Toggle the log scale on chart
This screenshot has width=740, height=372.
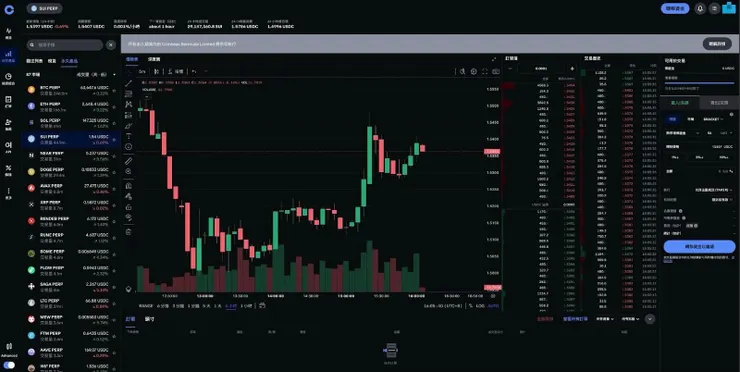tap(480, 306)
